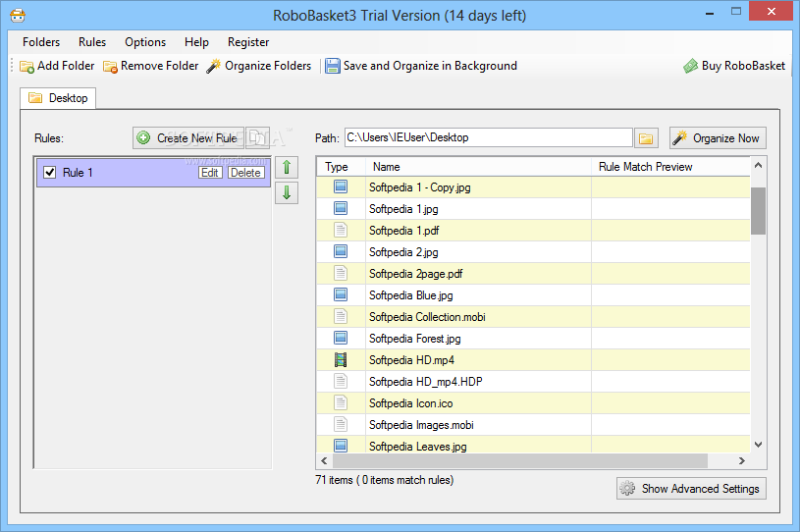Click the gear icon on Show Advanced Settings
800x532 pixels.
click(x=627, y=488)
